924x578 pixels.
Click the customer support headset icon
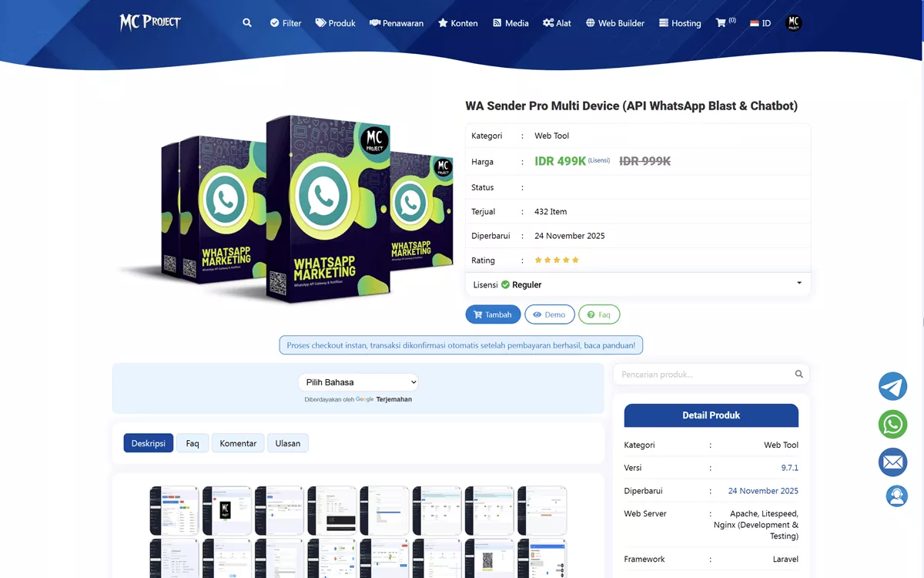(896, 496)
